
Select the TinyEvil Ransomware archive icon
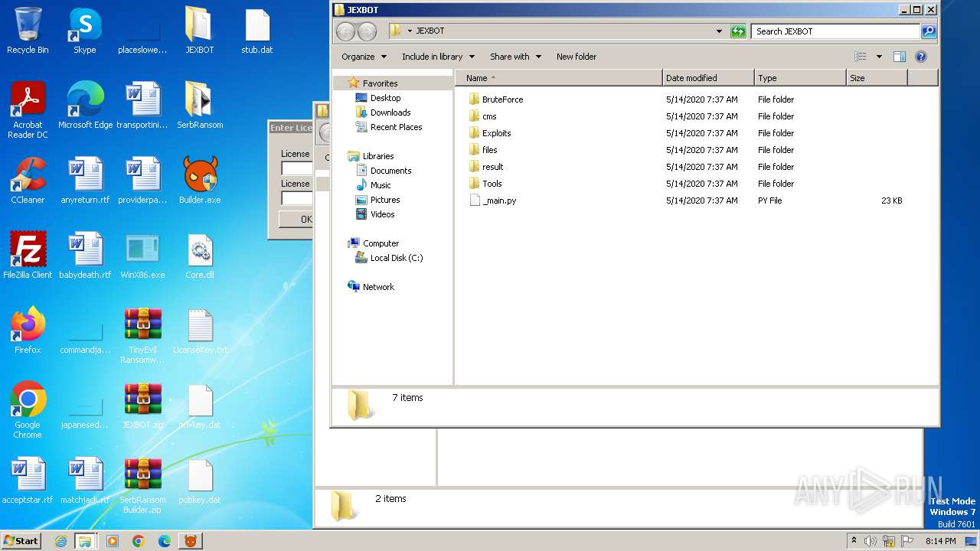point(142,335)
